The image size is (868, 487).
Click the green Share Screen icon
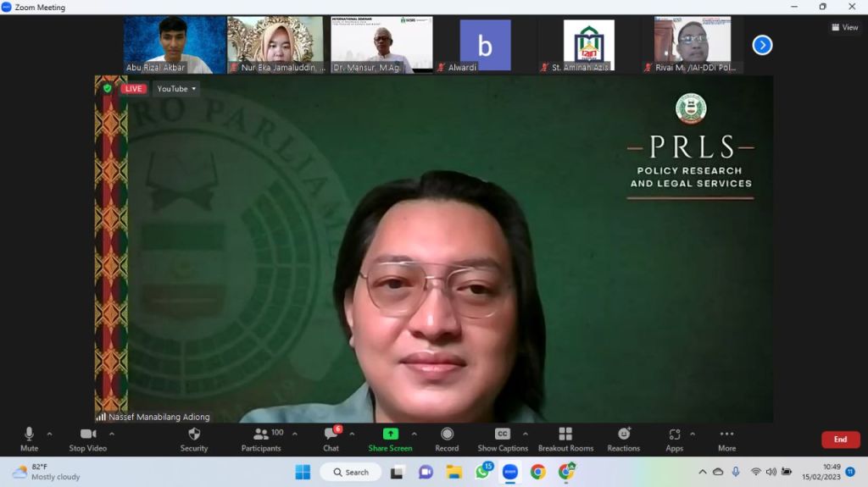(390, 434)
